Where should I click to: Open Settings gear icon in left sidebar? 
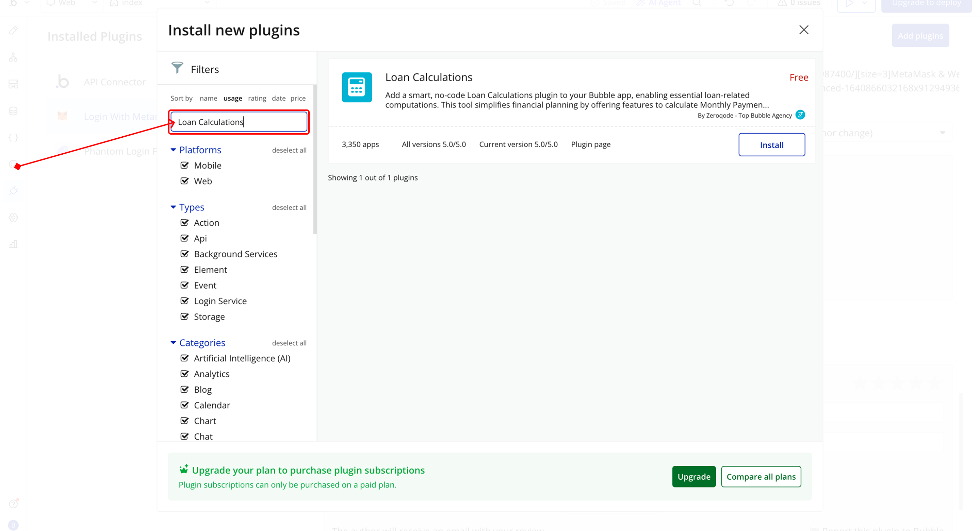[x=14, y=218]
